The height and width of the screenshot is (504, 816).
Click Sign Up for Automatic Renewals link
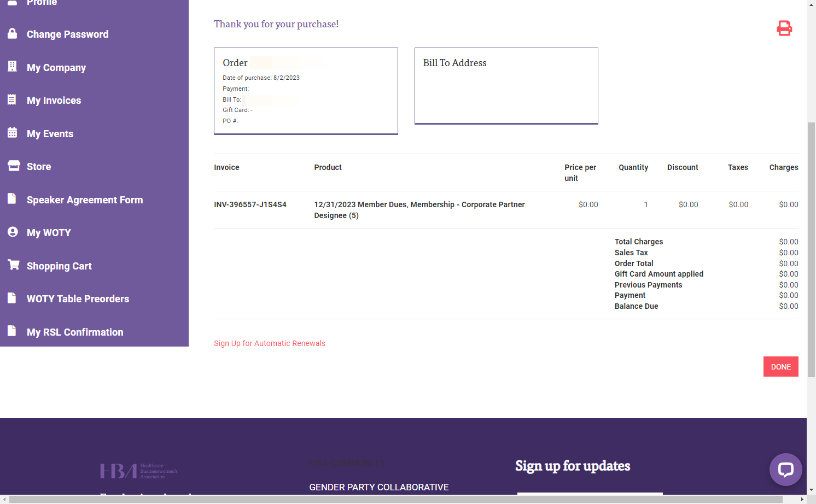pos(270,343)
